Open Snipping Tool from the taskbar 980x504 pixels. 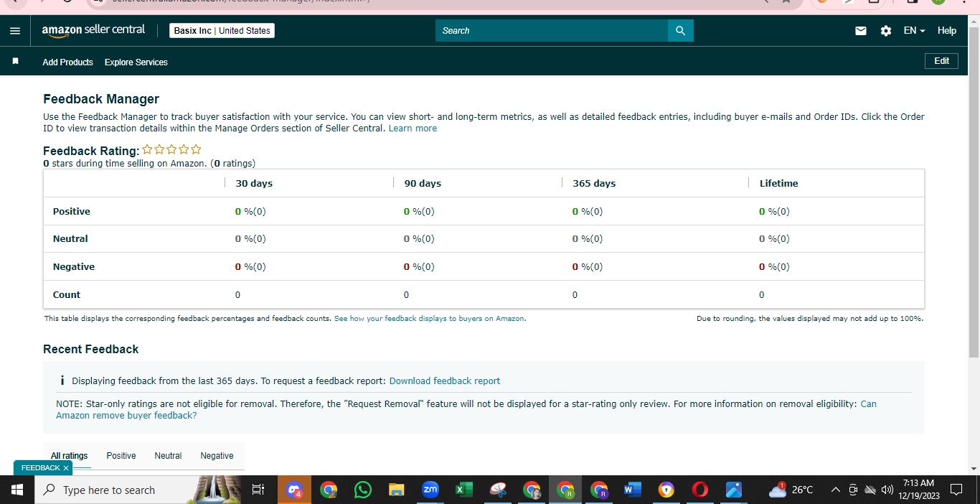(x=498, y=490)
